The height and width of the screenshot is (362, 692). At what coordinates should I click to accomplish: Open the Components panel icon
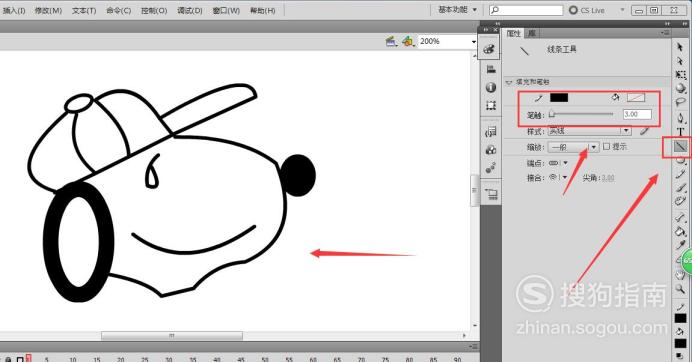pos(491,150)
